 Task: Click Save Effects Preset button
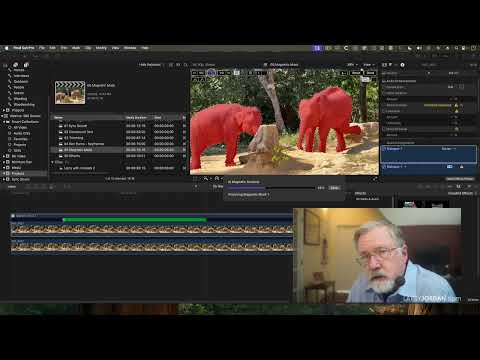click(460, 179)
